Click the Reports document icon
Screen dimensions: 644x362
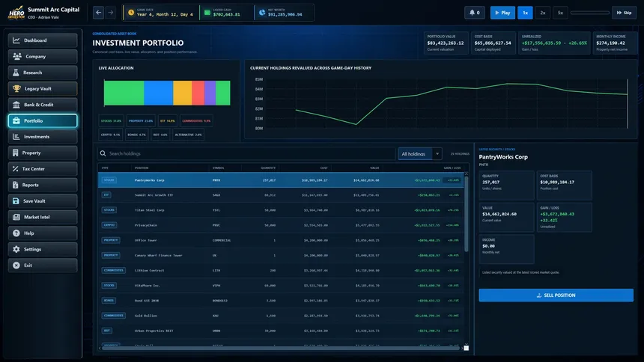pyautogui.click(x=15, y=185)
